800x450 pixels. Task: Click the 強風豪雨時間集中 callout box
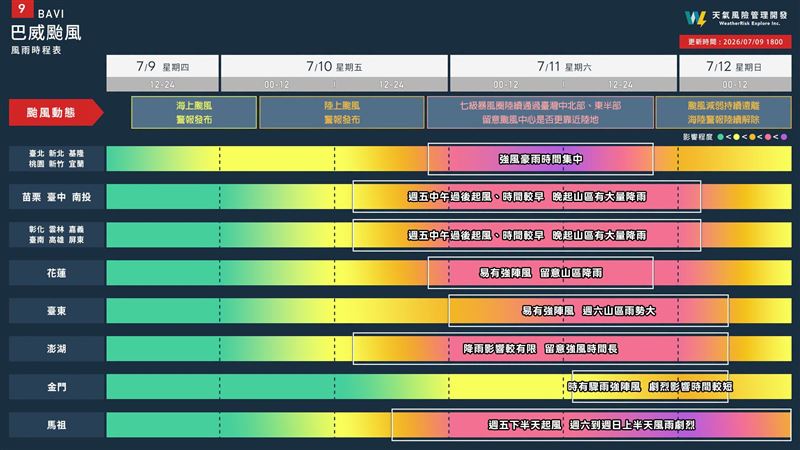tap(540, 159)
